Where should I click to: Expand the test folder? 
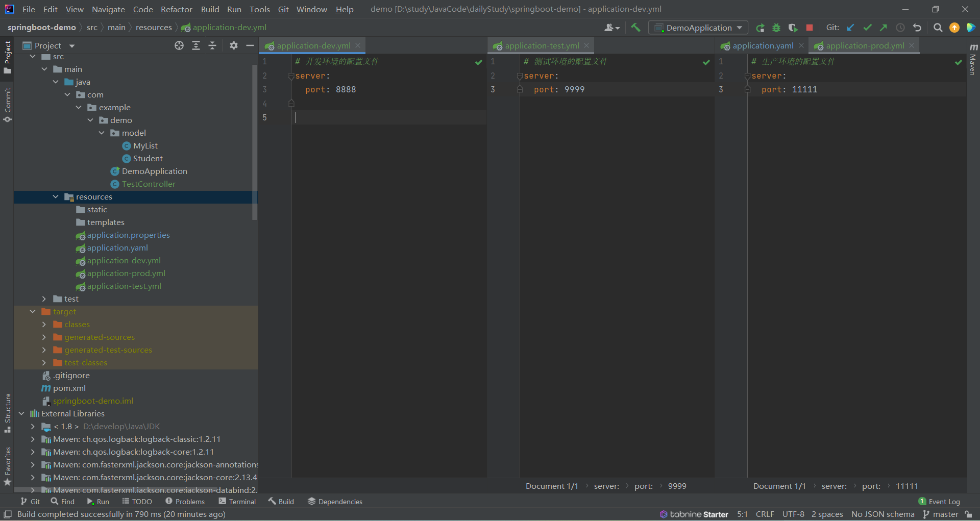pyautogui.click(x=44, y=299)
